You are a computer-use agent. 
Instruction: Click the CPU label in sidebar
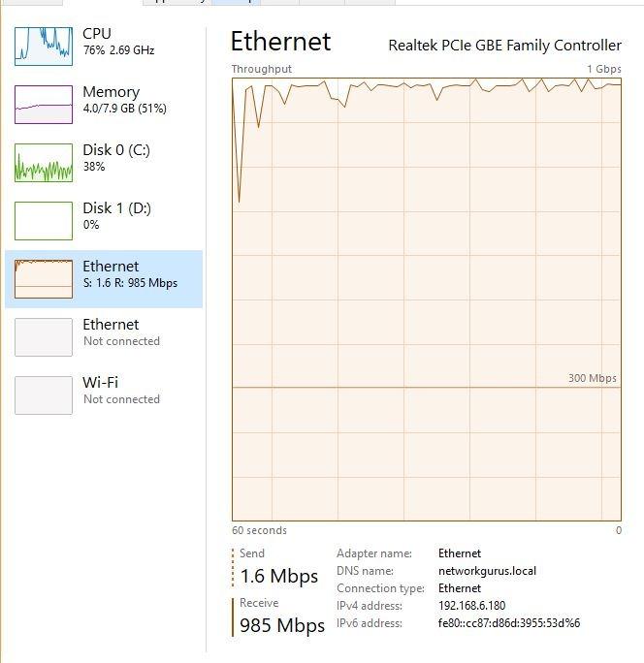97,33
